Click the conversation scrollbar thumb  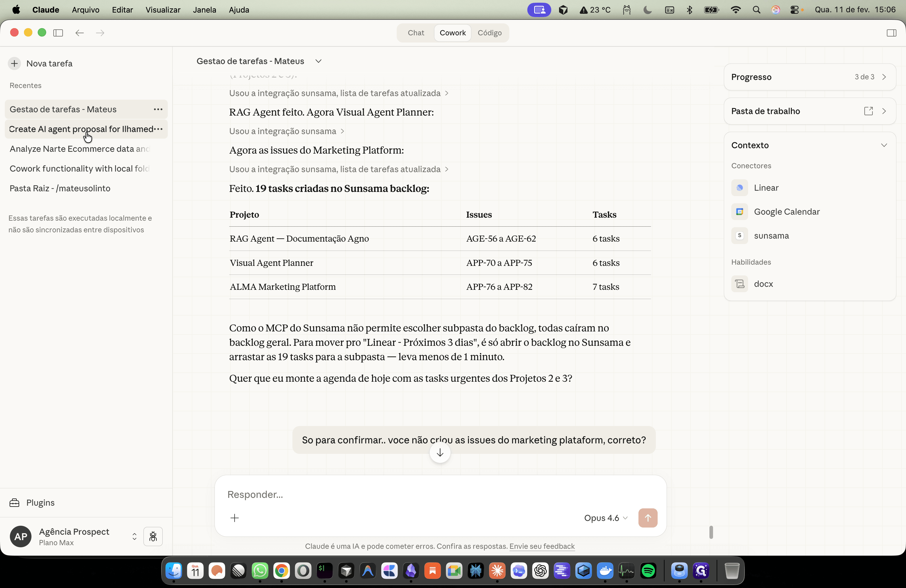711,532
